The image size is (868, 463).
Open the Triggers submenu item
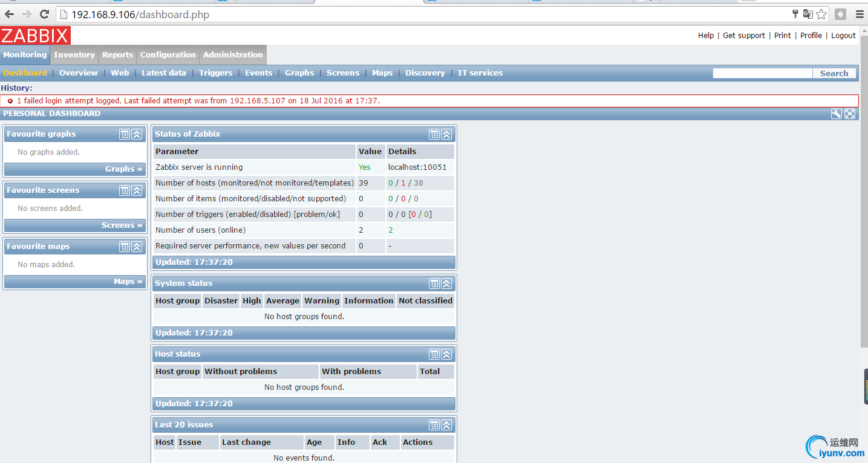216,73
